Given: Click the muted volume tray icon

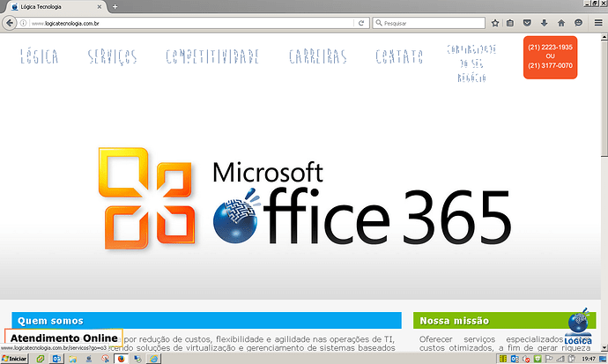Looking at the screenshot, I should (526, 359).
